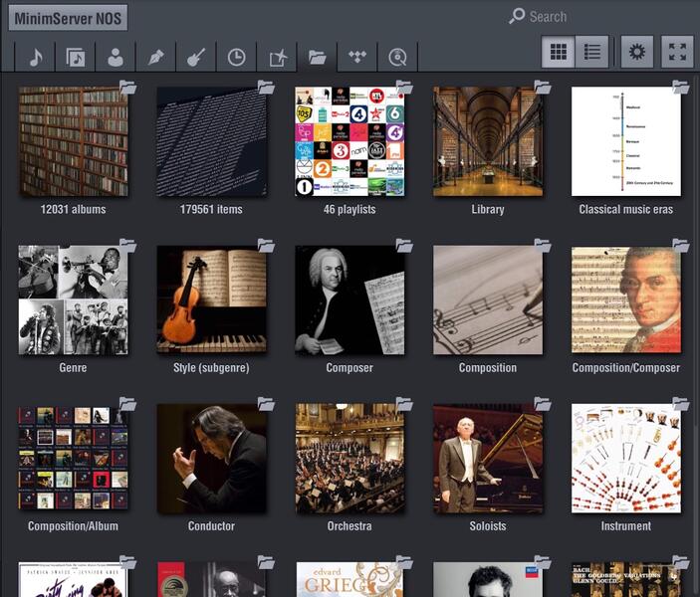Switch to the folder browse tab
The image size is (700, 597).
coord(317,57)
